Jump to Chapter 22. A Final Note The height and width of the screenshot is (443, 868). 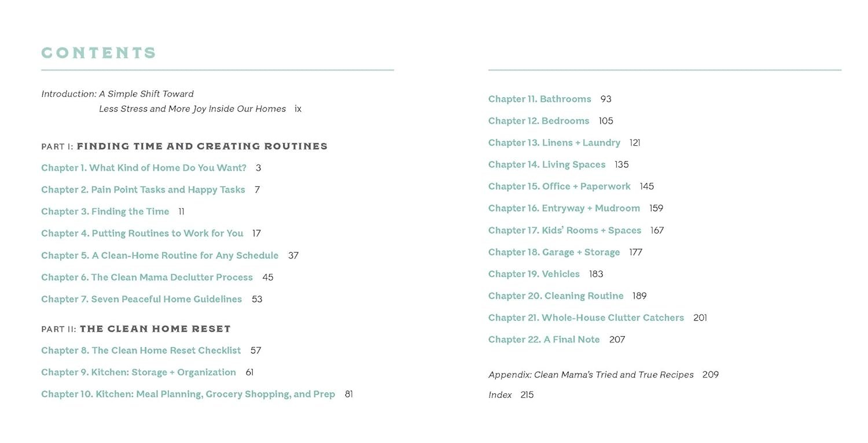544,339
